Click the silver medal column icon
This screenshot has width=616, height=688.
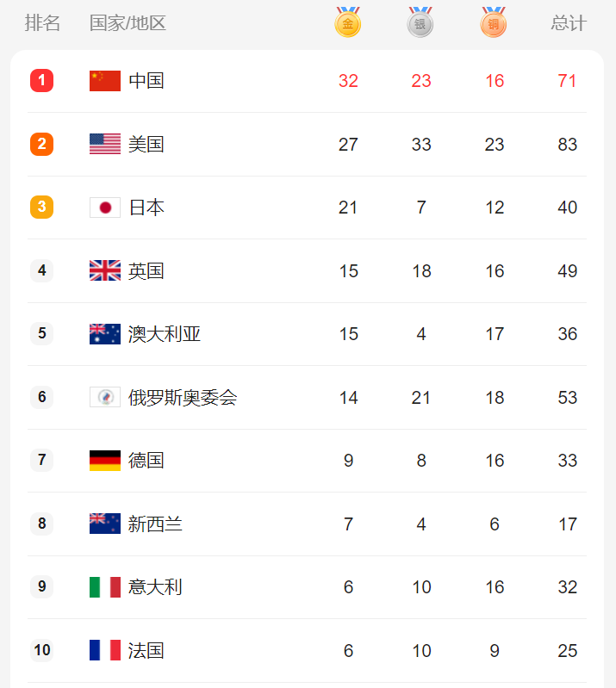click(x=420, y=22)
